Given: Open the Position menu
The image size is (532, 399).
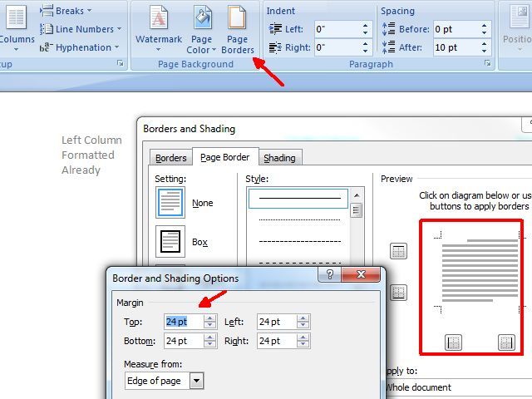Looking at the screenshot, I should 517,29.
